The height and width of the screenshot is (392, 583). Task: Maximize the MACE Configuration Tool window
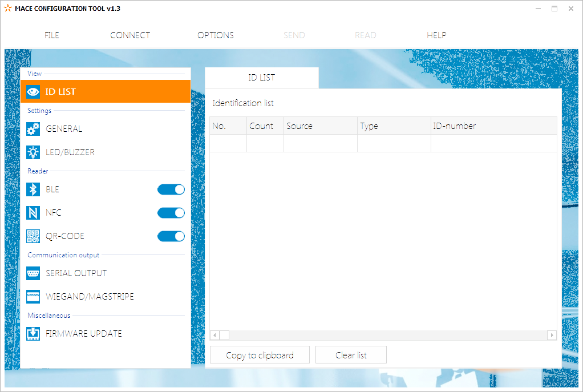(554, 9)
